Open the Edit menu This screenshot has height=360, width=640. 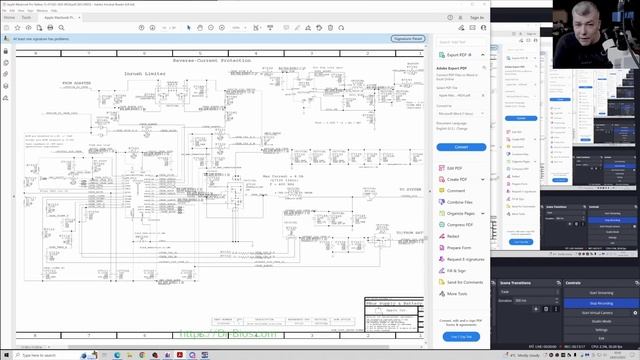tap(12, 11)
